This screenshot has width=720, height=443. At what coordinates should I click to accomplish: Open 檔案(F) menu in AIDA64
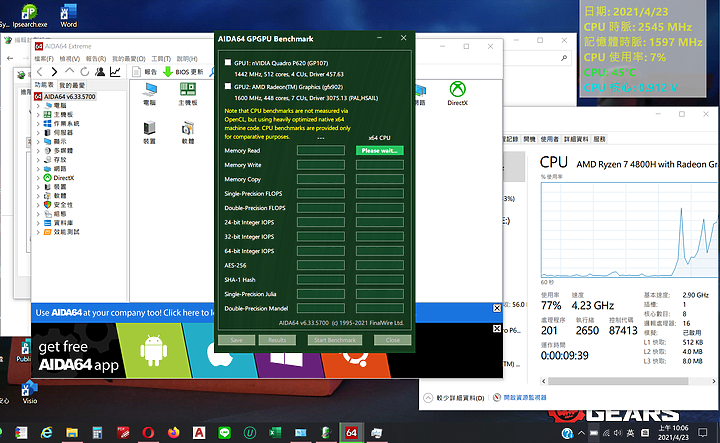(44, 59)
